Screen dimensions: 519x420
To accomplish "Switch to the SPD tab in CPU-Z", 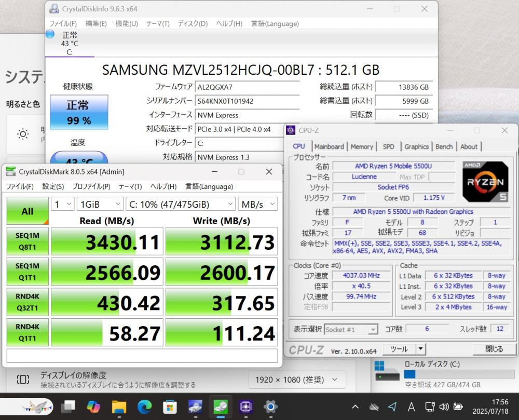I will [389, 146].
